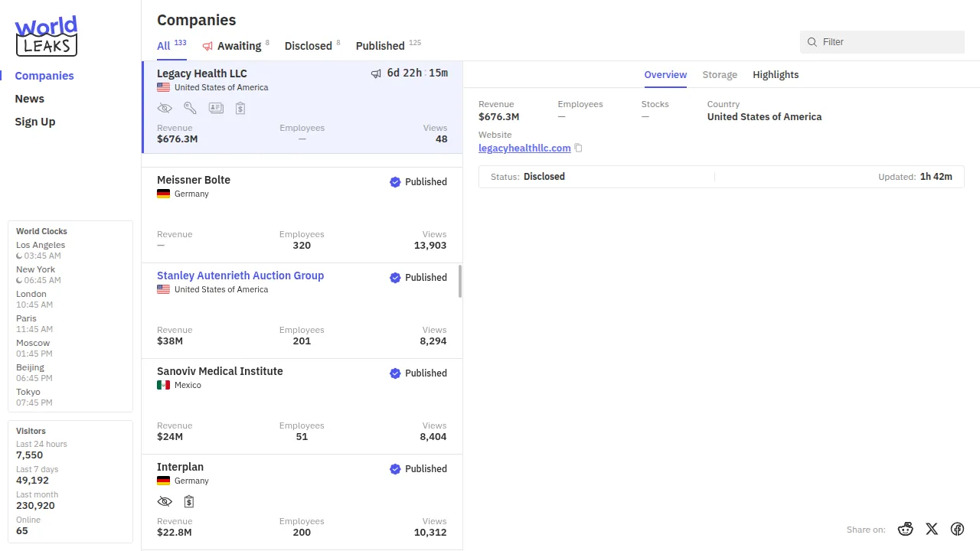This screenshot has width=980, height=551.
Task: Click the key icon on Legacy Health LLC
Action: [x=190, y=109]
